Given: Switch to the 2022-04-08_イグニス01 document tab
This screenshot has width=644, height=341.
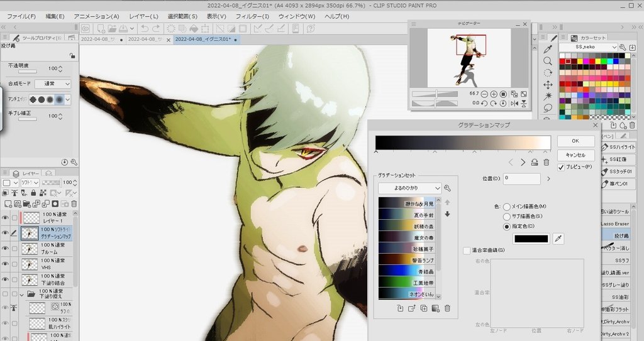Looking at the screenshot, I should pos(206,40).
